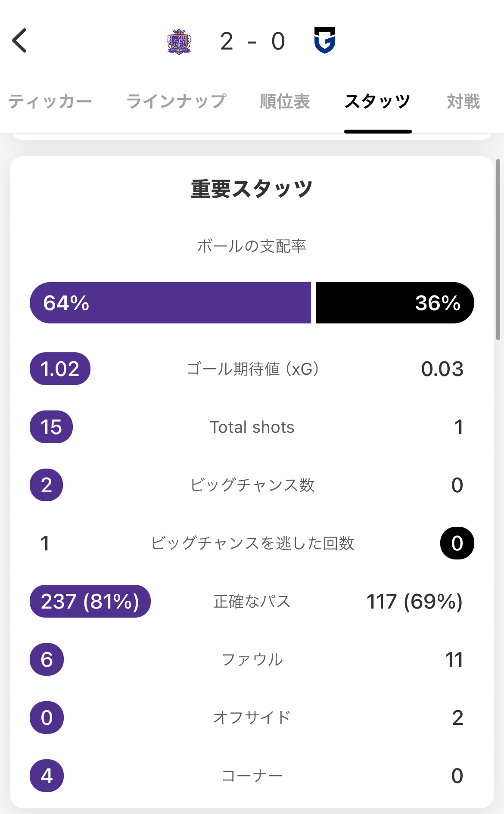Click the vertical scrollbar on the right
The image size is (504, 814).
(x=498, y=250)
